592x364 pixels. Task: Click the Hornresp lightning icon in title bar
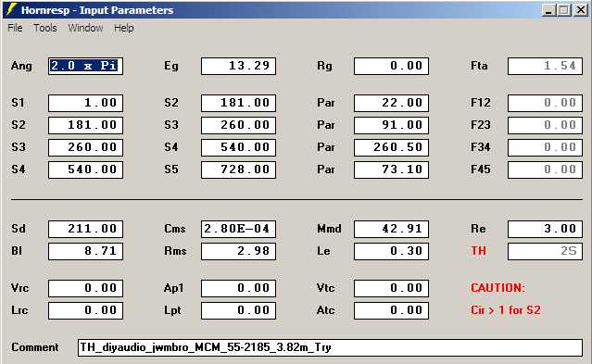click(x=11, y=9)
